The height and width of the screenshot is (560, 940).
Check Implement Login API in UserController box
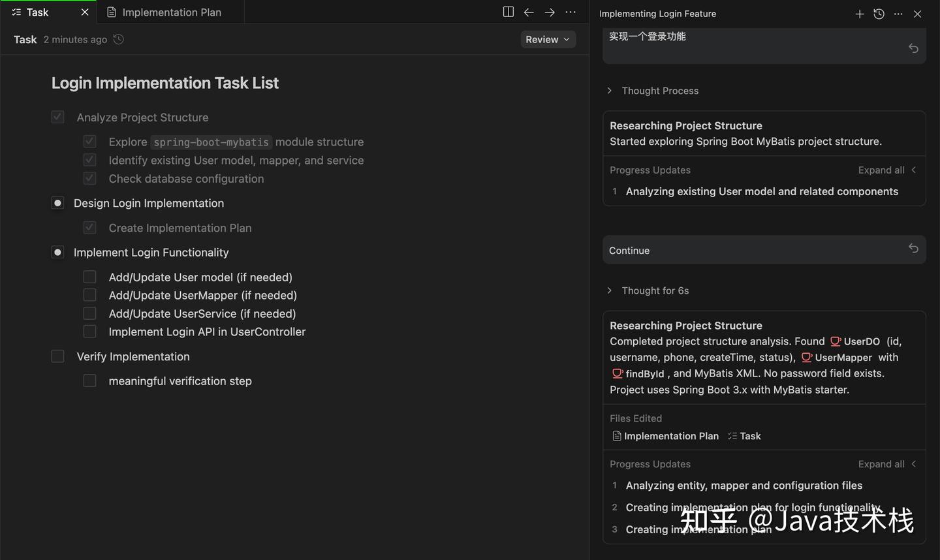click(x=90, y=332)
